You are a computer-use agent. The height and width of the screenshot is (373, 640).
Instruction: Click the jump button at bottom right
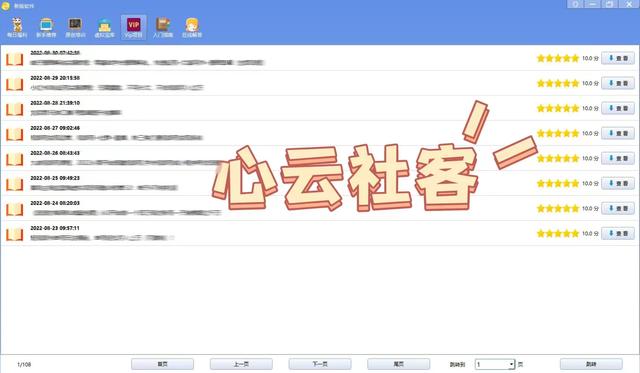tap(591, 364)
